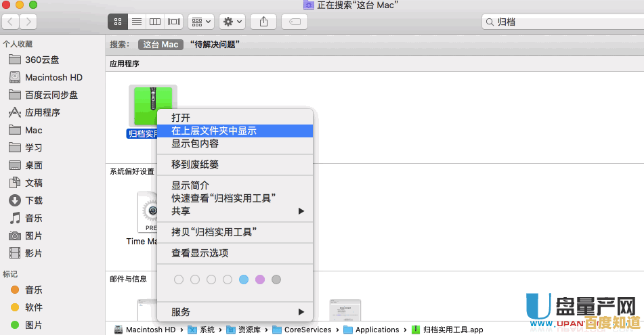Viewport: 644px width, 335px height.
Task: Apply the blue color tag
Action: click(x=244, y=280)
